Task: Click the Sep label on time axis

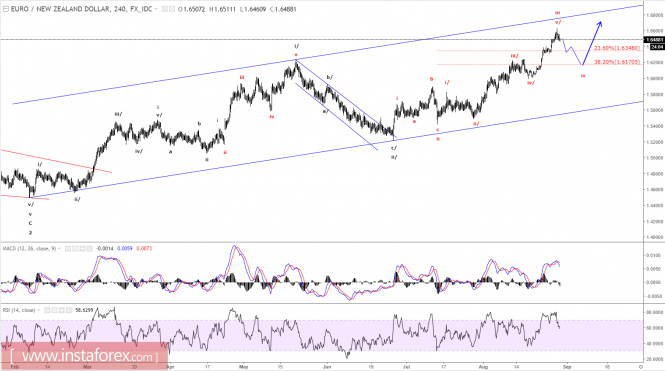Action: coord(567,367)
